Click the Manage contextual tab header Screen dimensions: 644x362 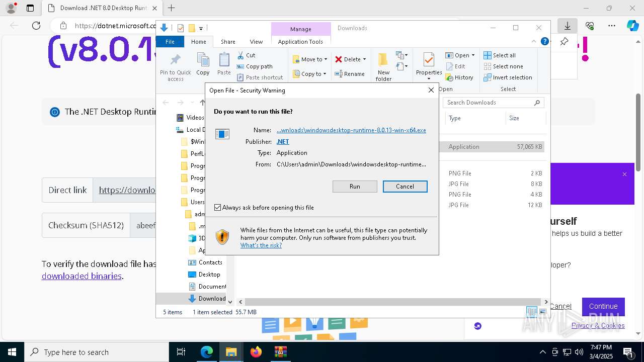301,29
